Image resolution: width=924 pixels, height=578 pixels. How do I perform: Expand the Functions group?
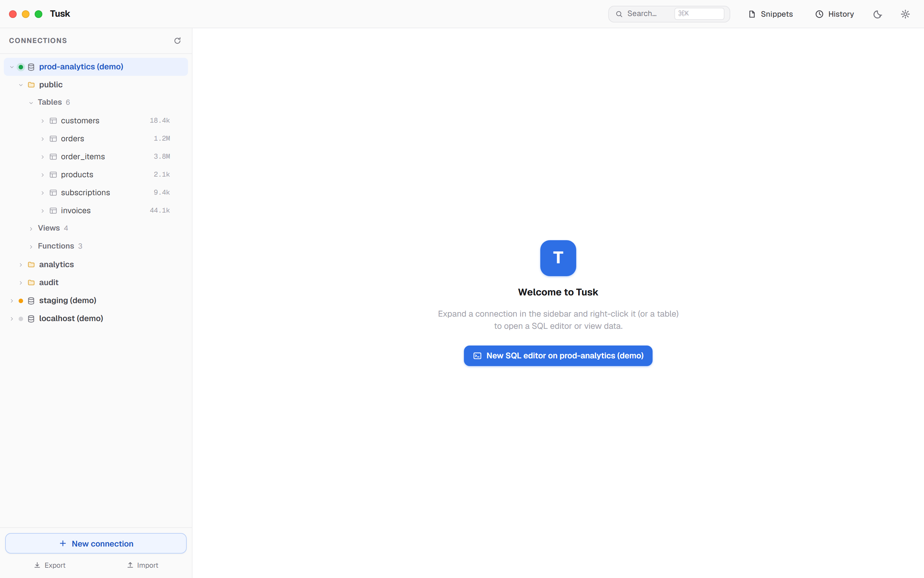[31, 247]
